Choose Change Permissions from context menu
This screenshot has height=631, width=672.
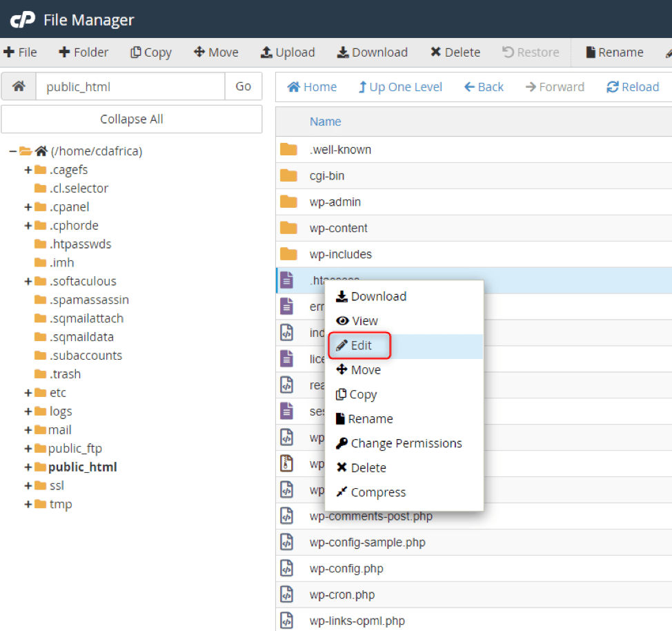(404, 443)
